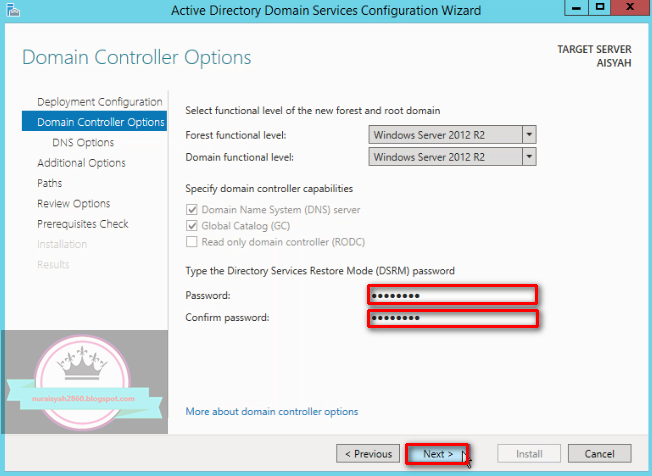Select Deployment Configuration in the step list
The height and width of the screenshot is (476, 652).
99,102
